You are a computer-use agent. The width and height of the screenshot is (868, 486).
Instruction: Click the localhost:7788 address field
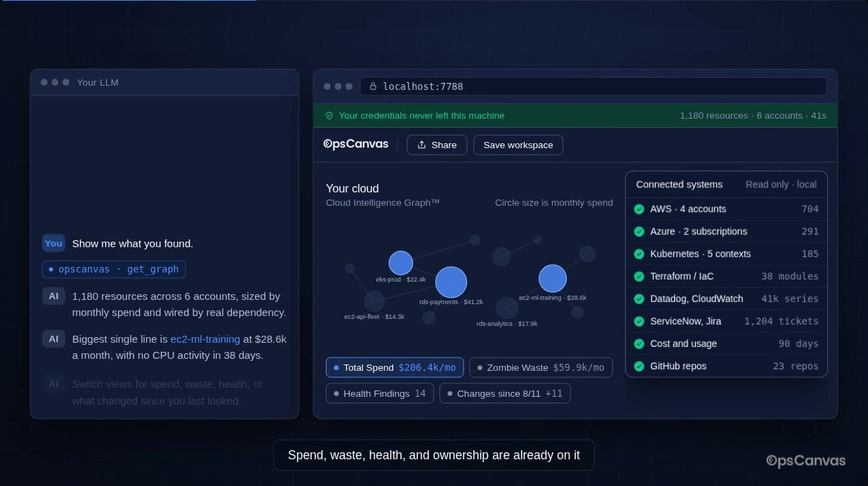(593, 86)
